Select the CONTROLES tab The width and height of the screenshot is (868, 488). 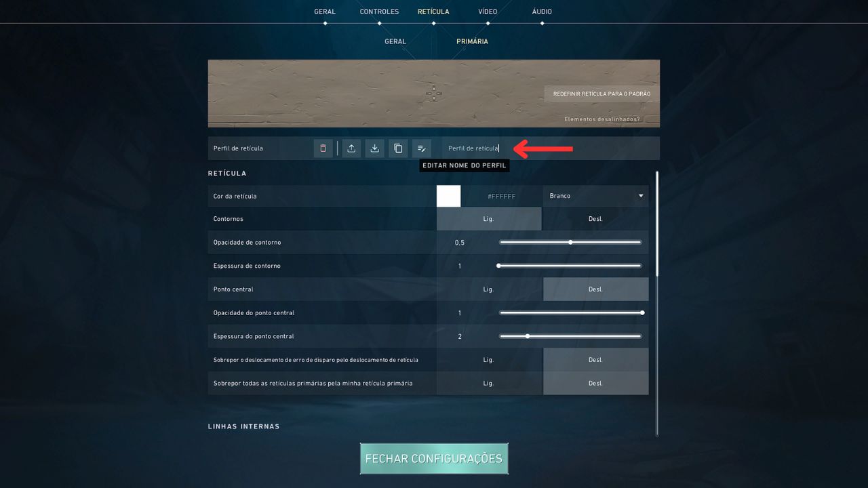pos(379,11)
